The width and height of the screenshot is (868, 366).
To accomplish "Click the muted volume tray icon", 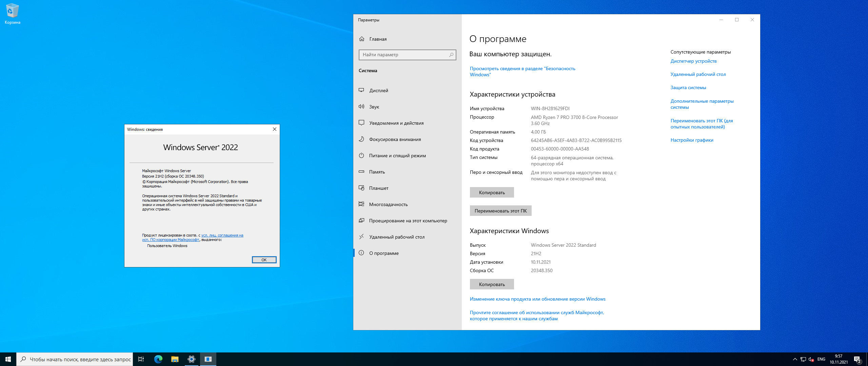I will (811, 359).
